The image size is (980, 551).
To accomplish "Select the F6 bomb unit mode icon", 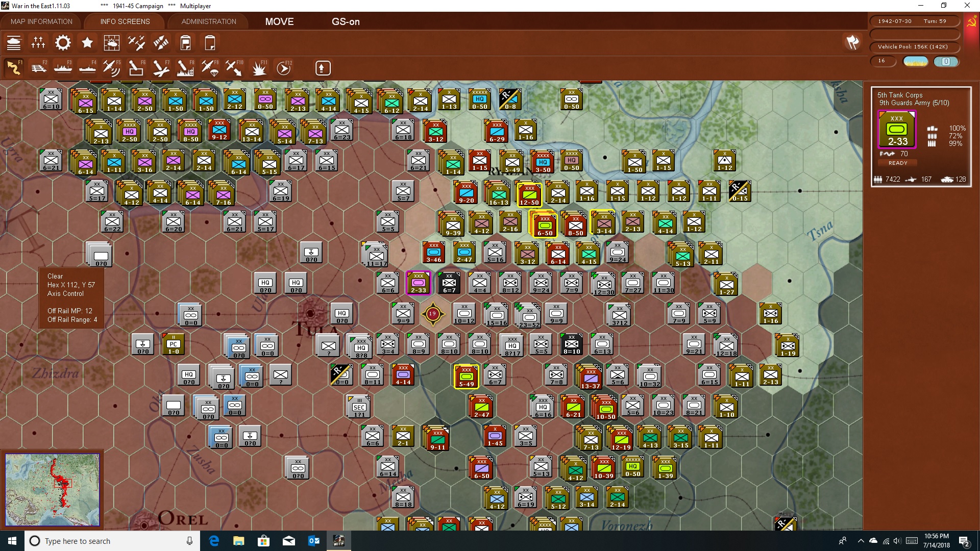I will 136,68.
